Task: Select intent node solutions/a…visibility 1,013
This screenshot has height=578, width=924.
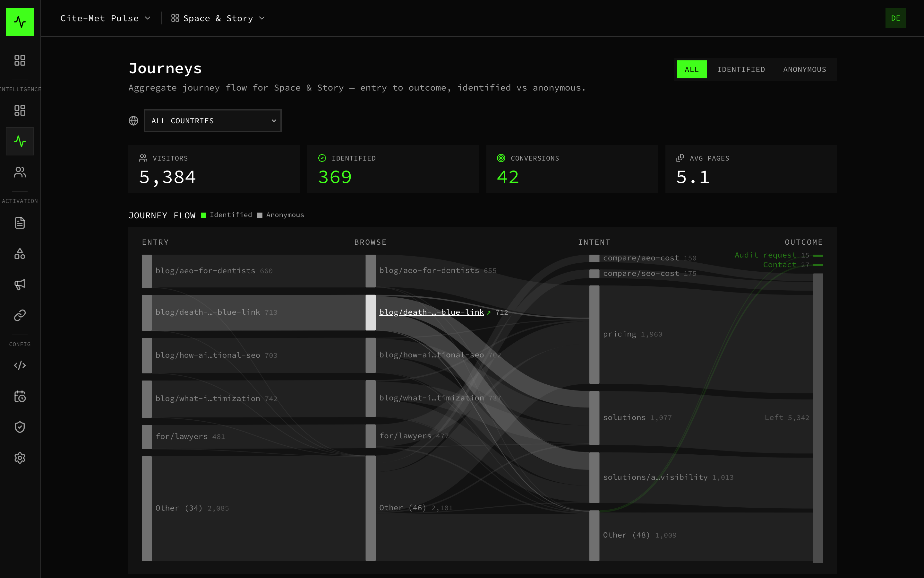Action: [x=594, y=477]
